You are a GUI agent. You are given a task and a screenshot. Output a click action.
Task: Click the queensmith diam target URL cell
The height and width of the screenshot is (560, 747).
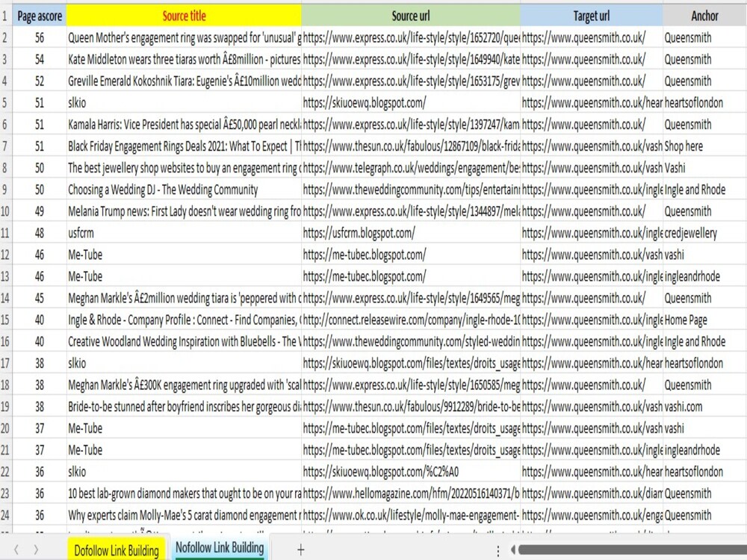pos(591,494)
